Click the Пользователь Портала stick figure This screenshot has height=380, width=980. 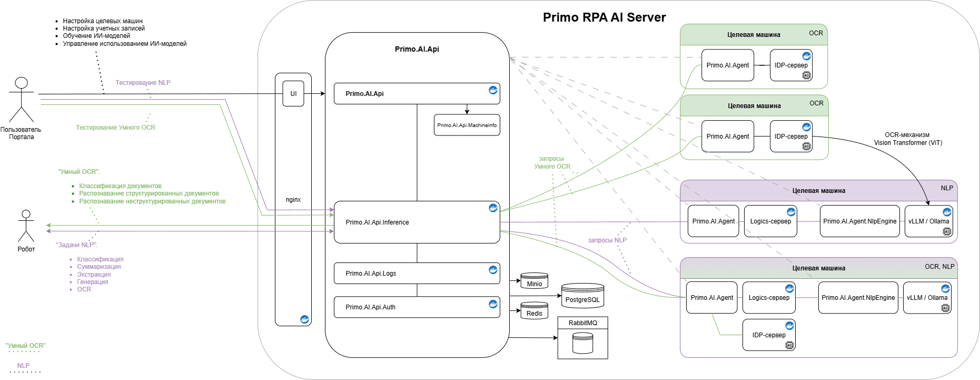pyautogui.click(x=21, y=100)
